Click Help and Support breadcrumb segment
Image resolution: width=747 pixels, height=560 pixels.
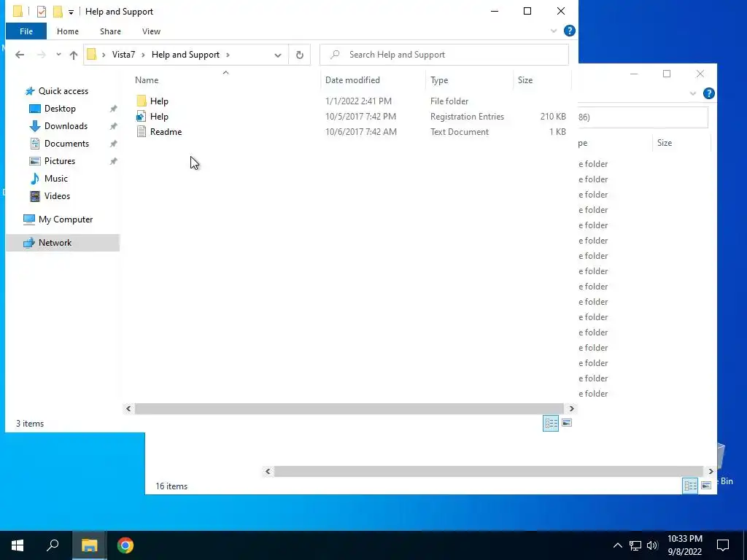pos(185,55)
